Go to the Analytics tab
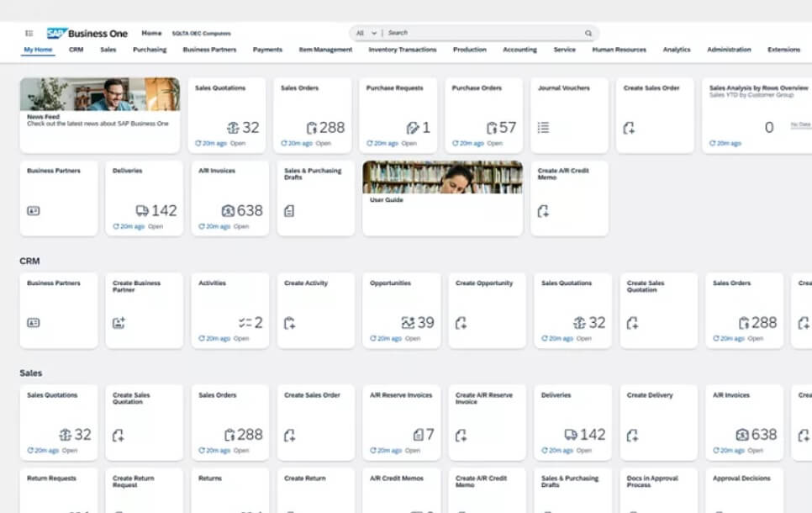 tap(676, 50)
